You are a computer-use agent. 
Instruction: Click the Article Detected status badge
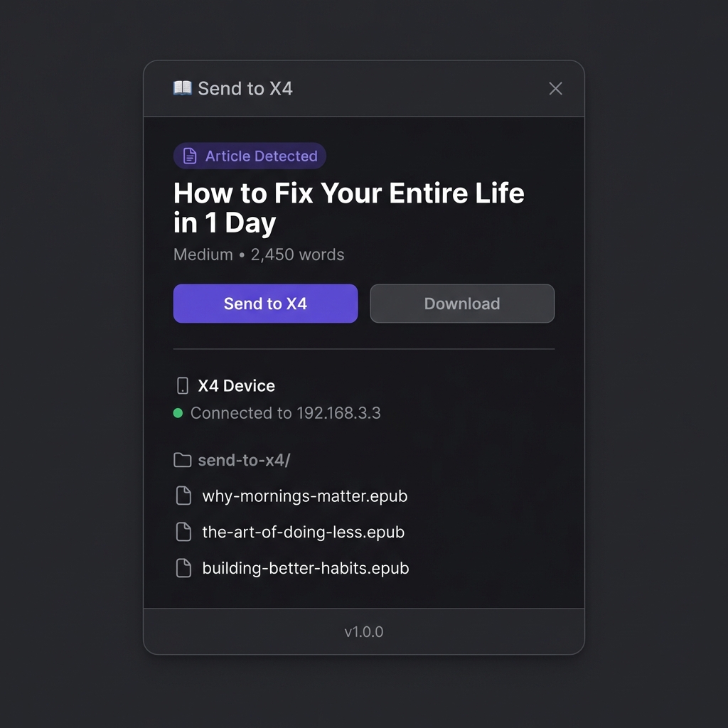250,156
